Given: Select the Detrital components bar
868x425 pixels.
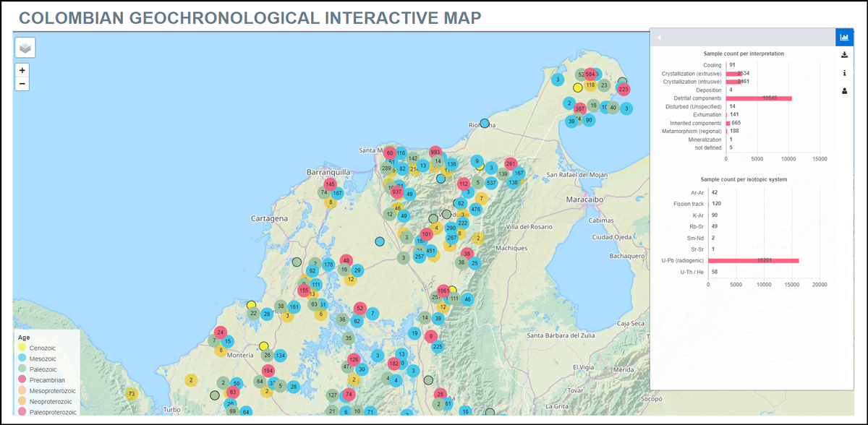Looking at the screenshot, I should pos(759,98).
